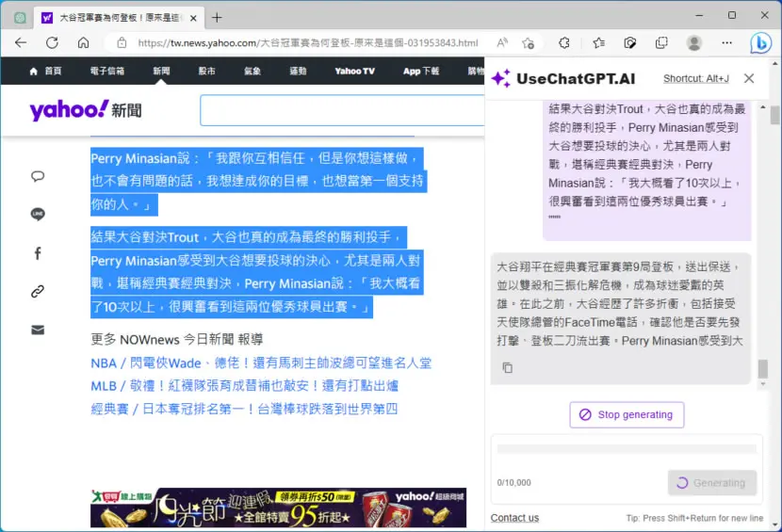Share the article via the LINE icon
Viewport: 782px width, 532px height.
(x=38, y=215)
